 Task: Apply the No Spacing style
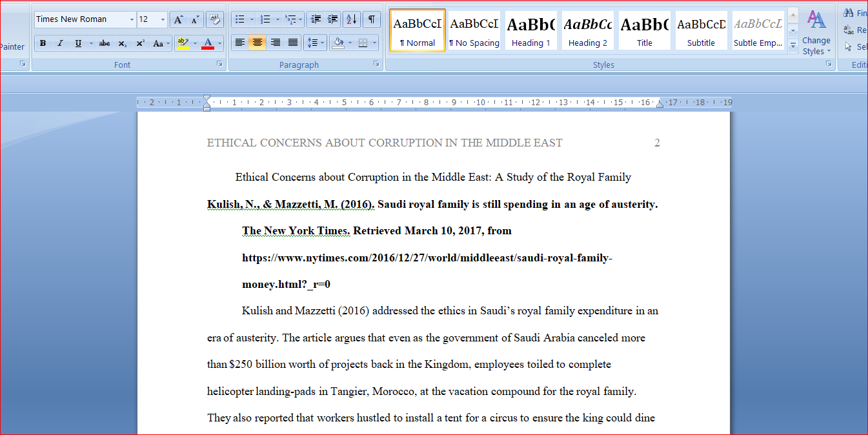coord(474,30)
